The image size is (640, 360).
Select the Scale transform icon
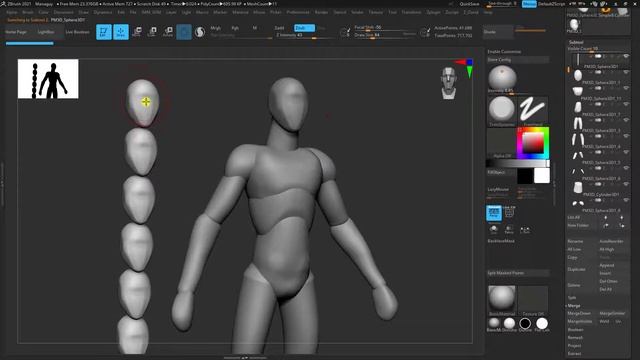point(152,32)
